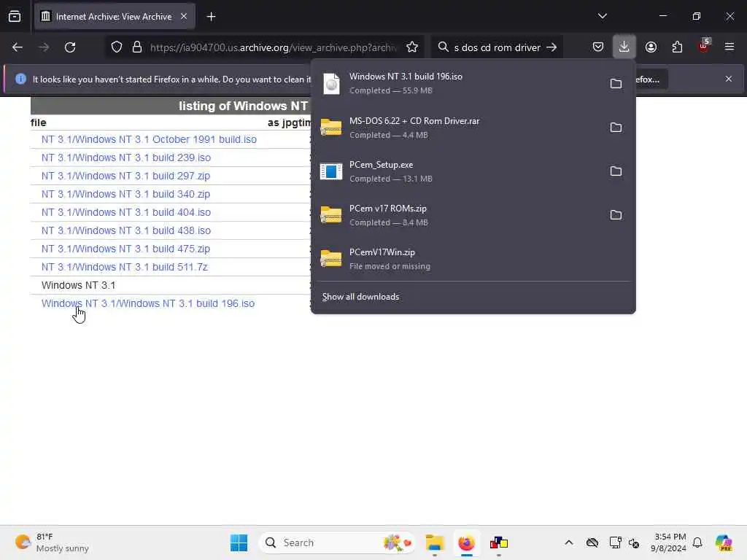747x560 pixels.
Task: Click the notification info icon
Action: pos(20,79)
